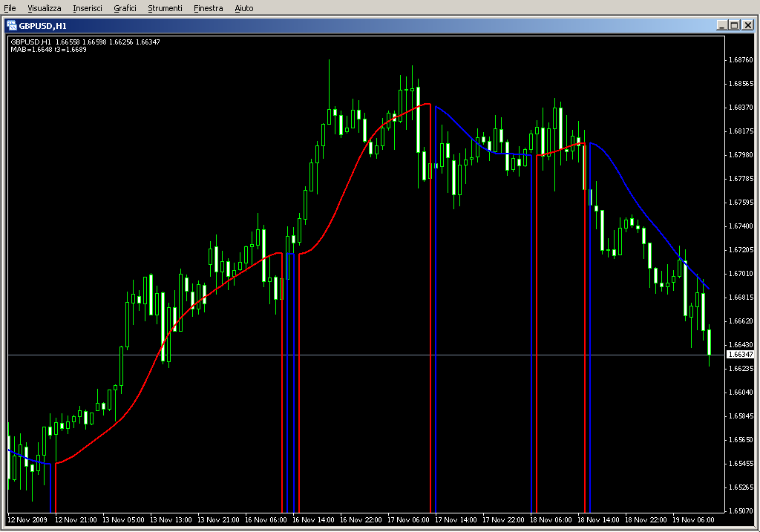760x532 pixels.
Task: Click time axis label 16 Nov 14:00
Action: [x=314, y=520]
